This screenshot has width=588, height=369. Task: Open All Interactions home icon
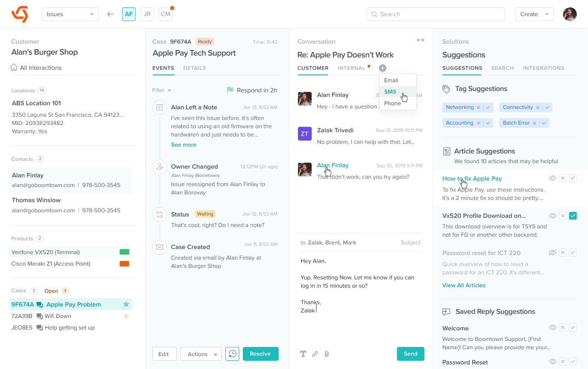pos(14,68)
